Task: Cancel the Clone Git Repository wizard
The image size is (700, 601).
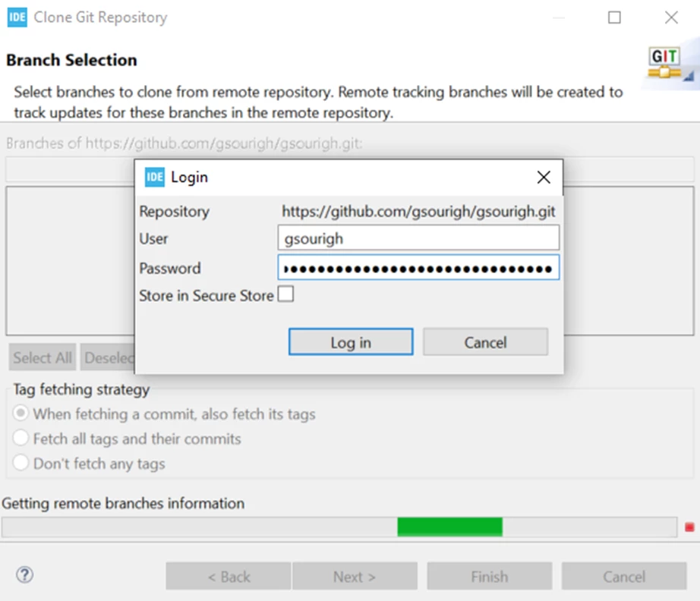Action: [x=624, y=577]
